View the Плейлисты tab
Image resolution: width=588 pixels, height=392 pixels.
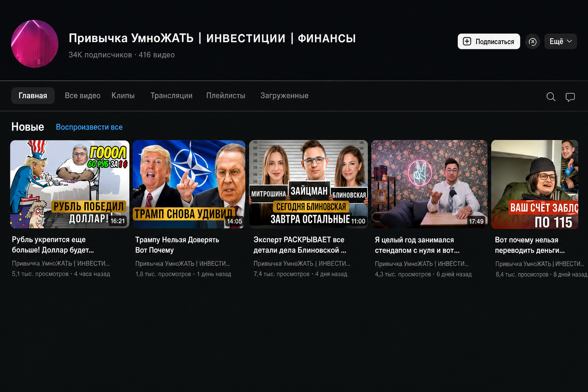point(226,96)
